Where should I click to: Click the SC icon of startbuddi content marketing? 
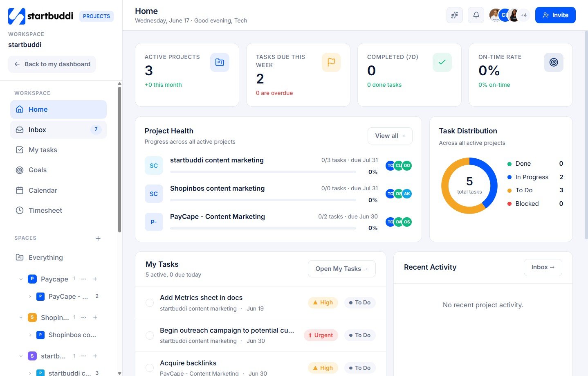tap(154, 166)
